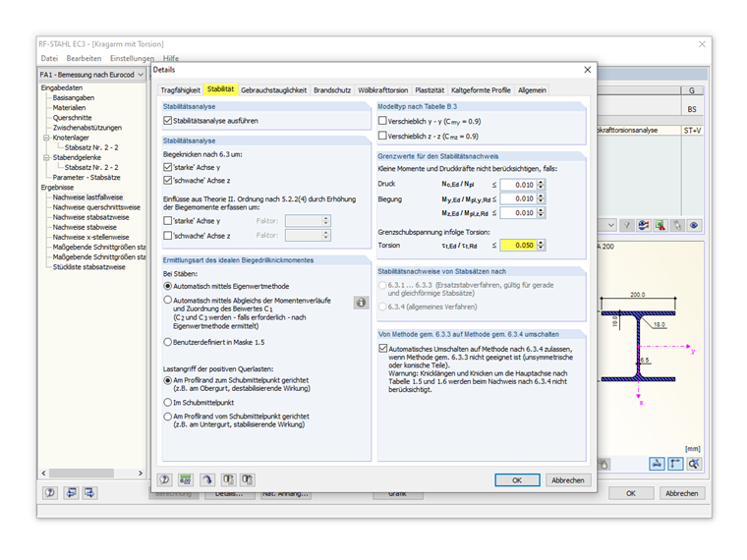Toggle dimensions icon under cross-section graphic
The image size is (747, 560).
[x=675, y=464]
